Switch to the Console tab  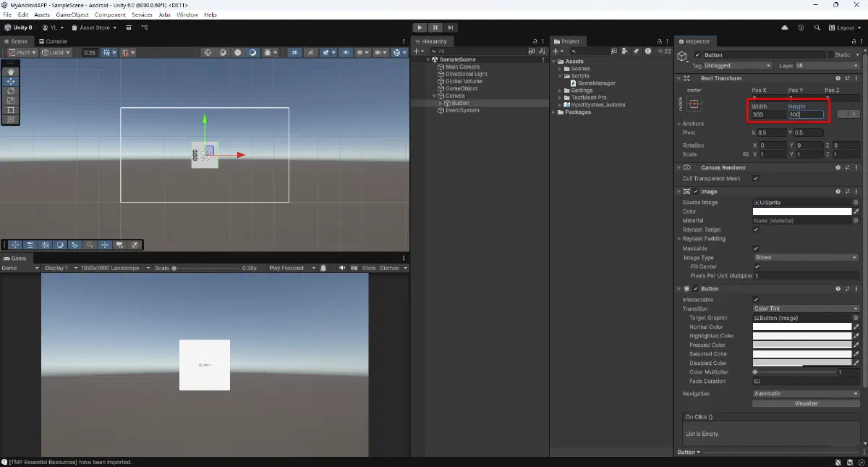[54, 41]
